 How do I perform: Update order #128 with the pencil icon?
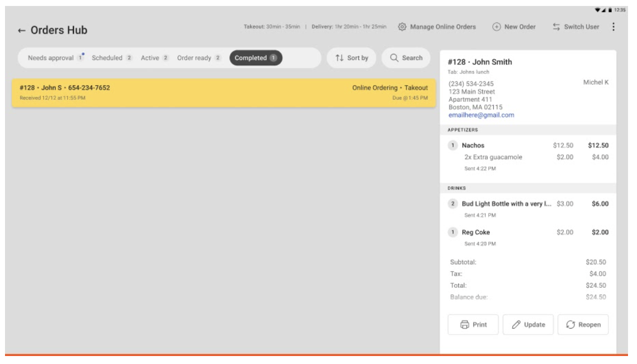click(x=529, y=324)
